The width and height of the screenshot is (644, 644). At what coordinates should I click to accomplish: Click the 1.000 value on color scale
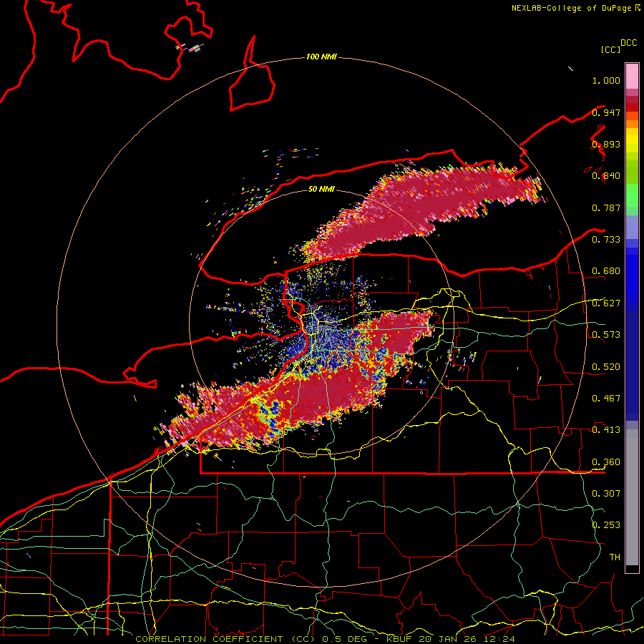click(606, 80)
